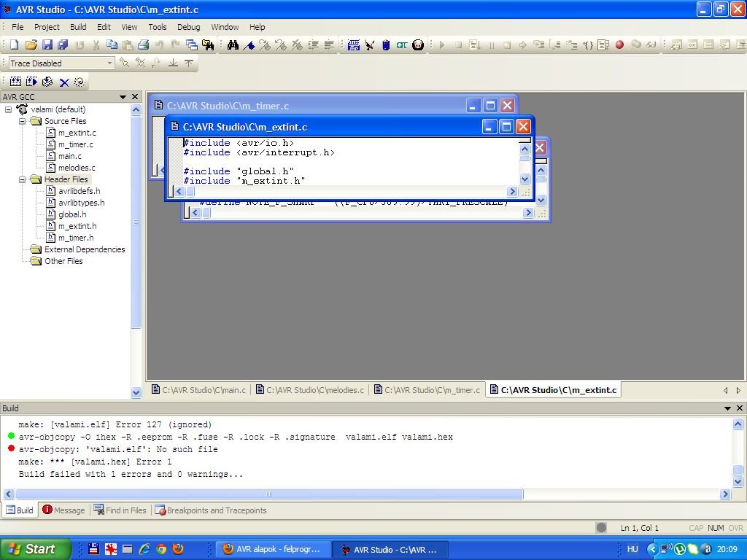
Task: Open Find with the binoculars icon
Action: pyautogui.click(x=233, y=44)
